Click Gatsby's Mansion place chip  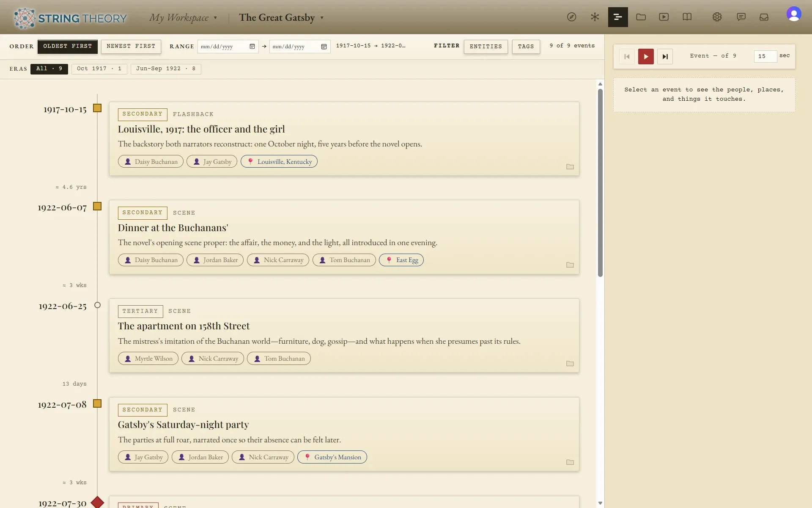[332, 457]
